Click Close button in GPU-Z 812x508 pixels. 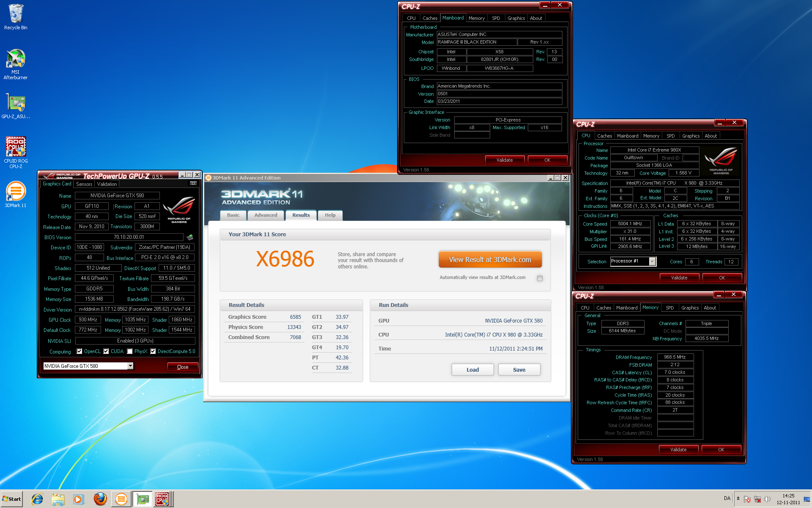pos(183,367)
